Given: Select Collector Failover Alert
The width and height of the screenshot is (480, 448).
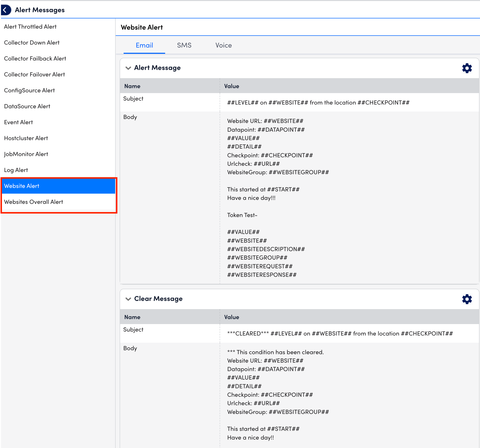Looking at the screenshot, I should click(34, 74).
